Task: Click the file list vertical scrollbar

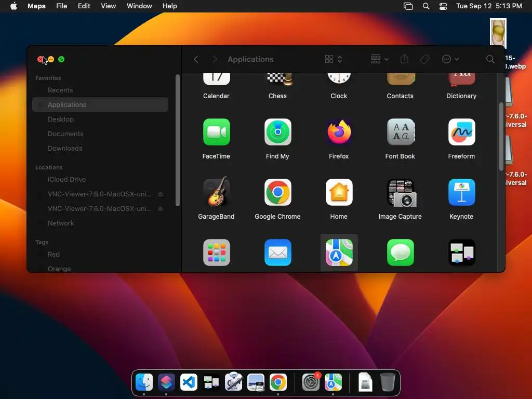Action: pos(501,137)
